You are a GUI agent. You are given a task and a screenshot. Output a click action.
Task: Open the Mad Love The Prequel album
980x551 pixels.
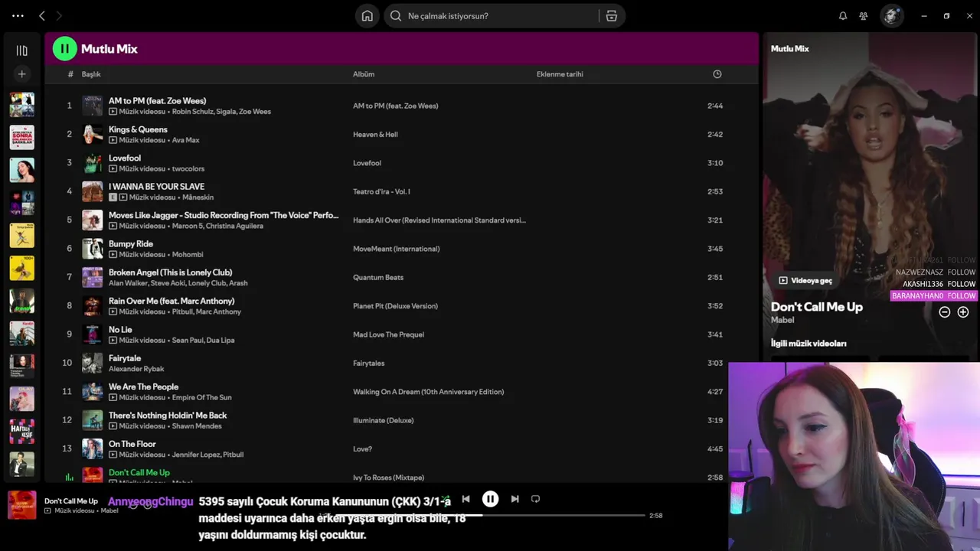[x=388, y=334]
